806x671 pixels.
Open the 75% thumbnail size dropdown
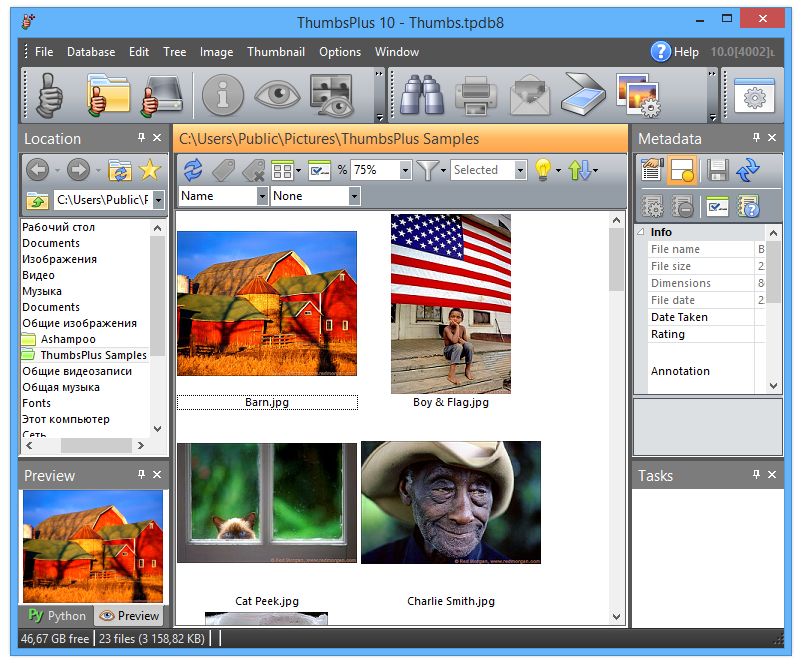[405, 171]
